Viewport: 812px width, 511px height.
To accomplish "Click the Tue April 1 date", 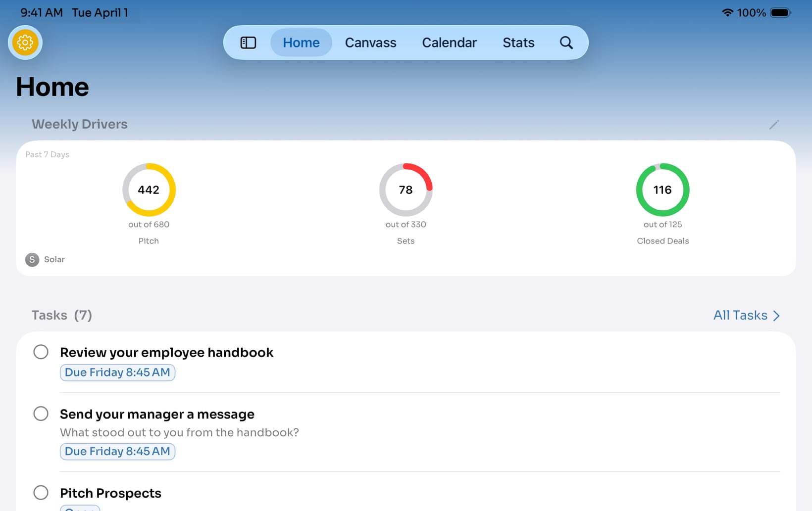I will pos(100,12).
